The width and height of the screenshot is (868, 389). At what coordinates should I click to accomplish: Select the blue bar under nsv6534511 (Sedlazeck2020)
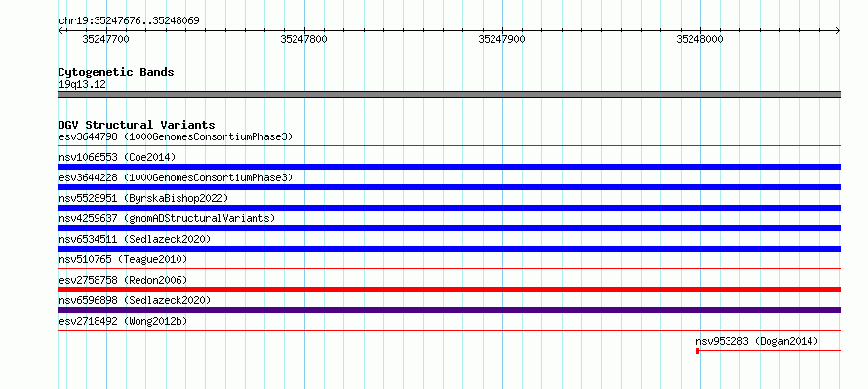point(449,249)
